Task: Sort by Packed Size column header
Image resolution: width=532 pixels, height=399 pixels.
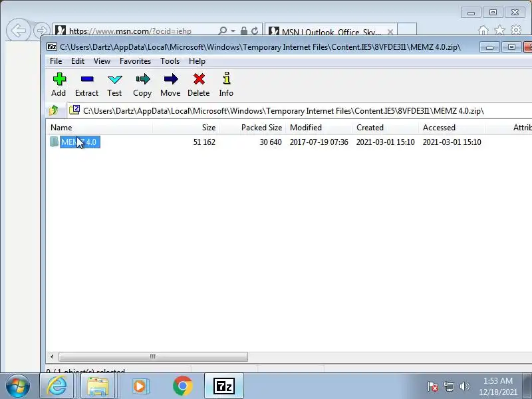Action: click(252, 128)
